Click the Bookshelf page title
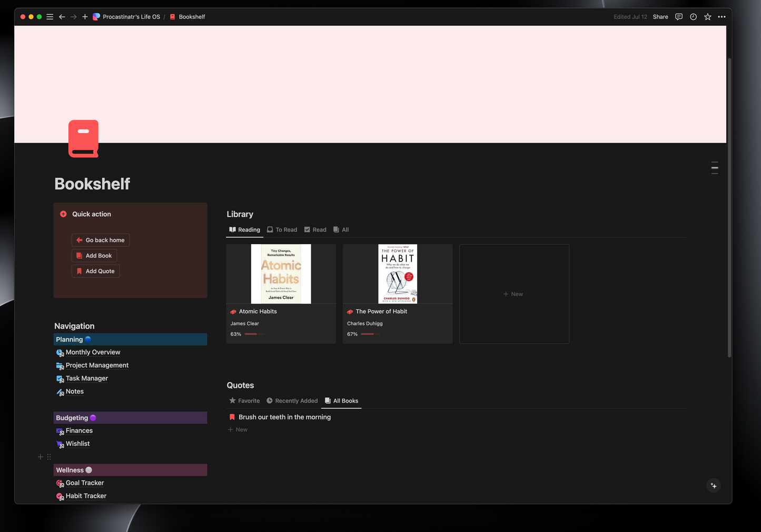The image size is (761, 532). [92, 184]
